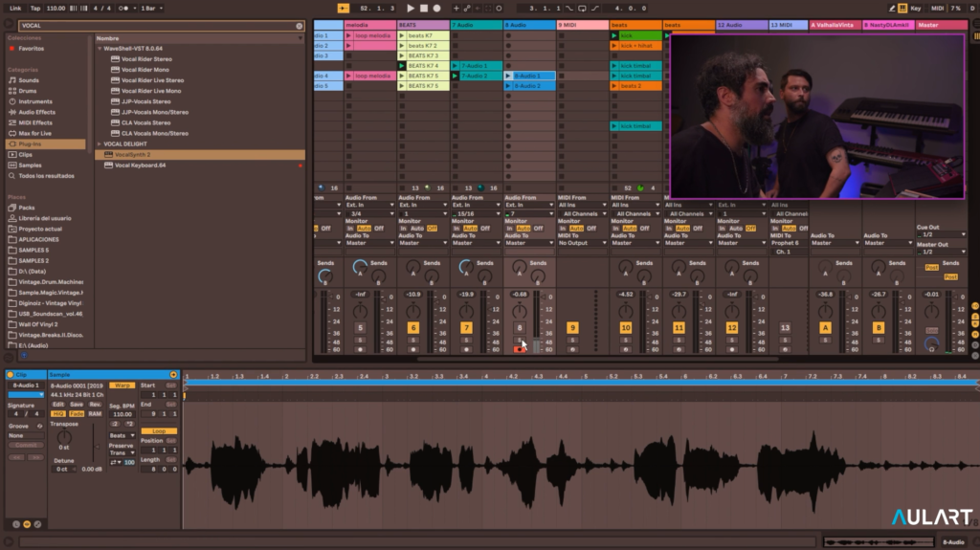
Task: Adjust track 8 pan knob
Action: (520, 311)
